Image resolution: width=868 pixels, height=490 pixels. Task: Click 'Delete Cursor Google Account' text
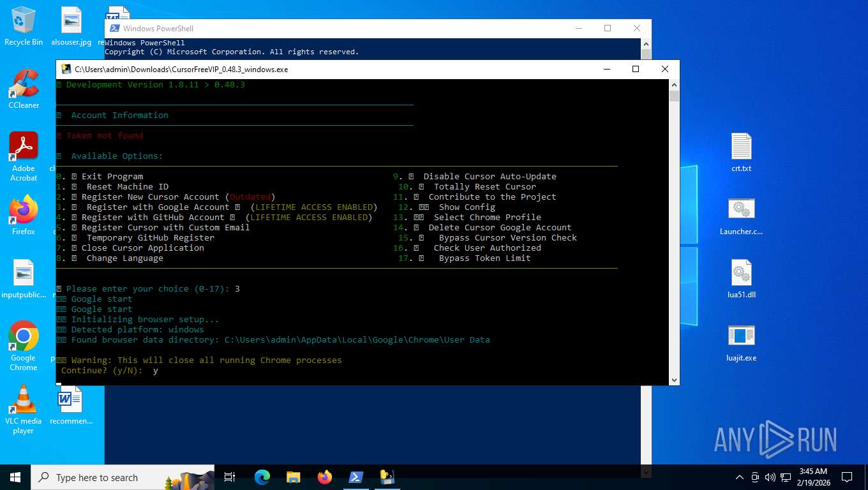[x=500, y=228]
